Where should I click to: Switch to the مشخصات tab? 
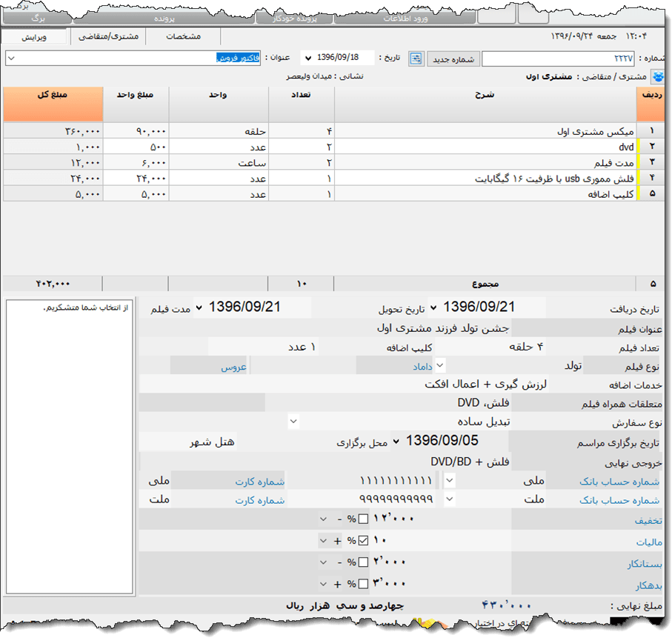(182, 36)
